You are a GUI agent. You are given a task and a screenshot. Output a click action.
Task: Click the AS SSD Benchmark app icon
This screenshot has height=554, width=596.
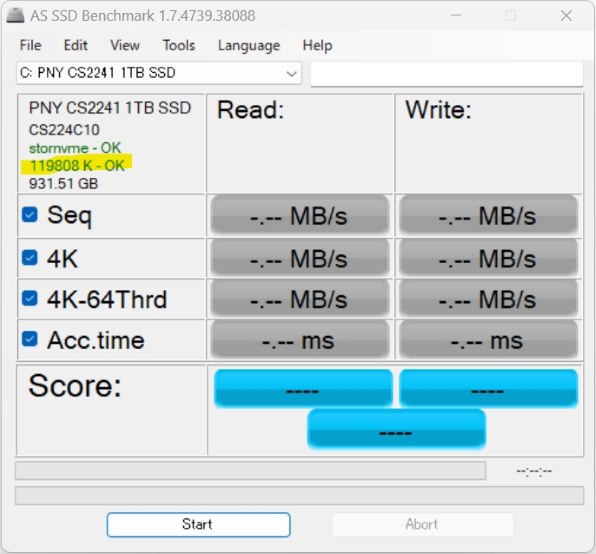15,15
